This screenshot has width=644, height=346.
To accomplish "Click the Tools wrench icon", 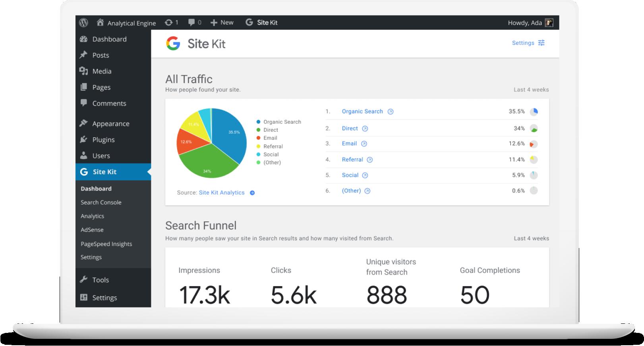I will pos(83,279).
